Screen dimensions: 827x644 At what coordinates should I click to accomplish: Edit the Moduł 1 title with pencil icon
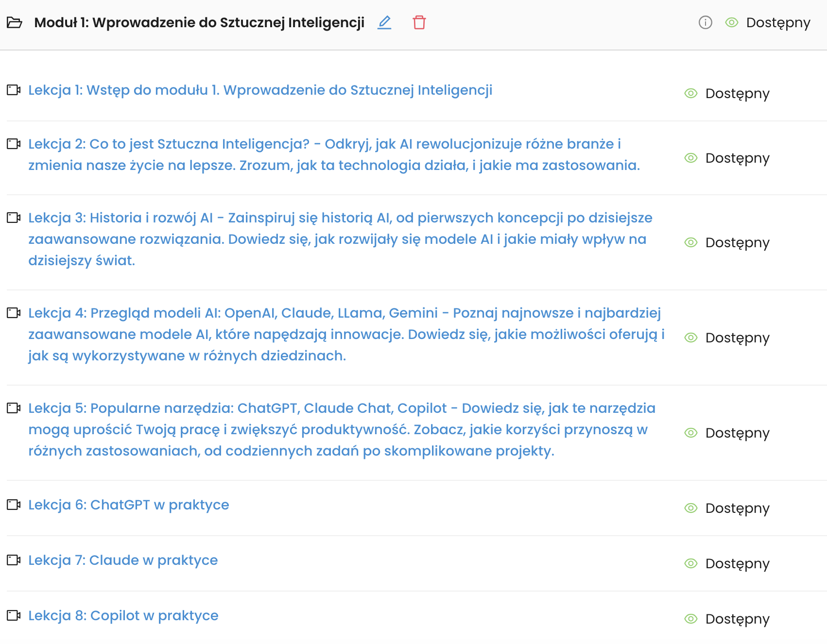point(384,22)
